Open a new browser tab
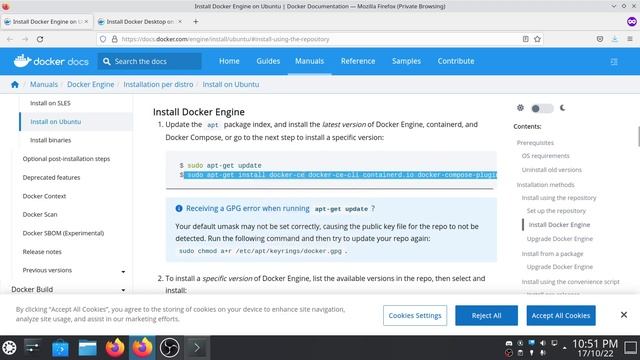 click(196, 22)
